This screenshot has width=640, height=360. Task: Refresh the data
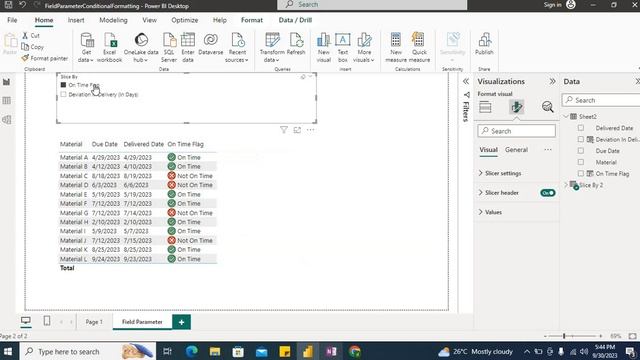[296, 44]
